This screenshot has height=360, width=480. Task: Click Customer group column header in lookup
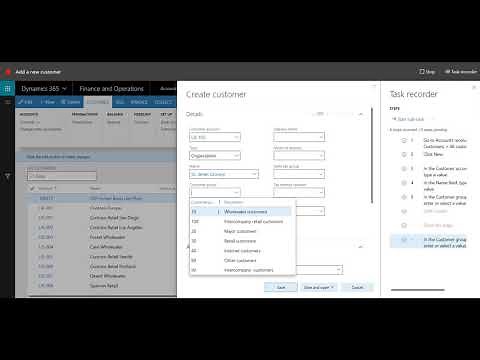(202, 202)
